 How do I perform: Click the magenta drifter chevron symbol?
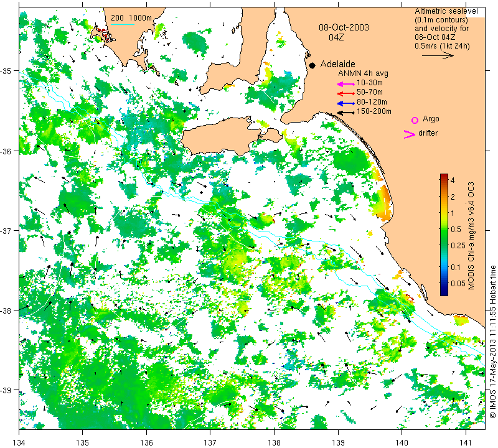409,134
